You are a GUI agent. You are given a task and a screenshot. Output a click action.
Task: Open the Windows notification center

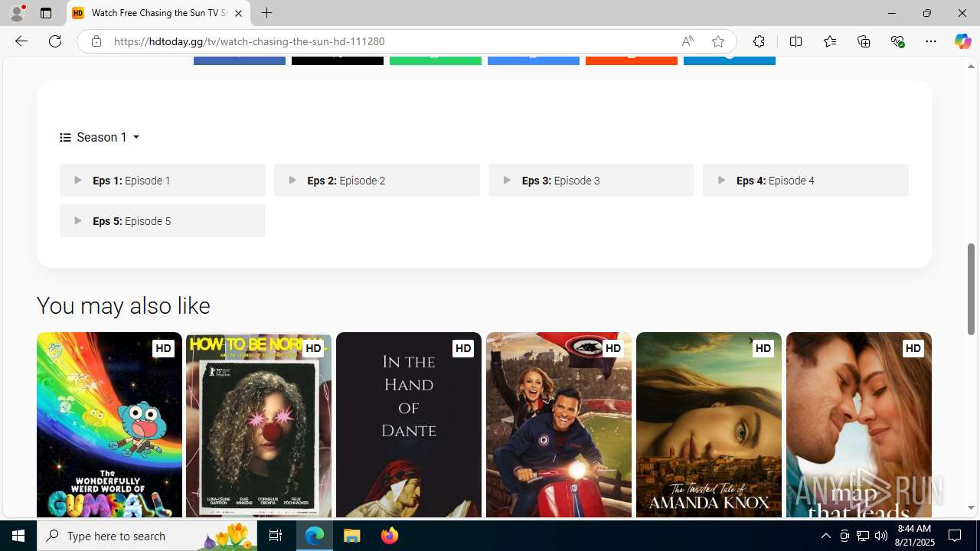[x=955, y=536]
